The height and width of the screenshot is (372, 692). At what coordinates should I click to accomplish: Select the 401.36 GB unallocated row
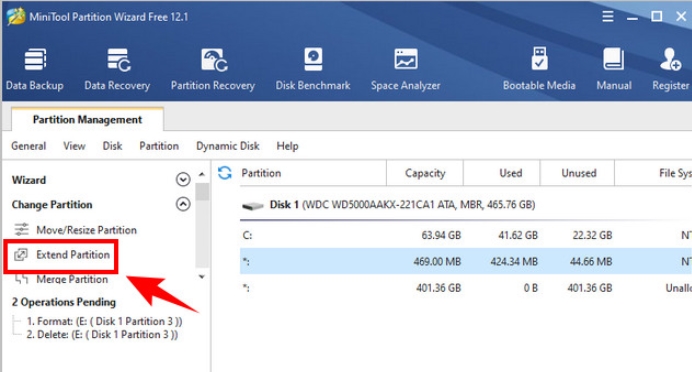(466, 288)
